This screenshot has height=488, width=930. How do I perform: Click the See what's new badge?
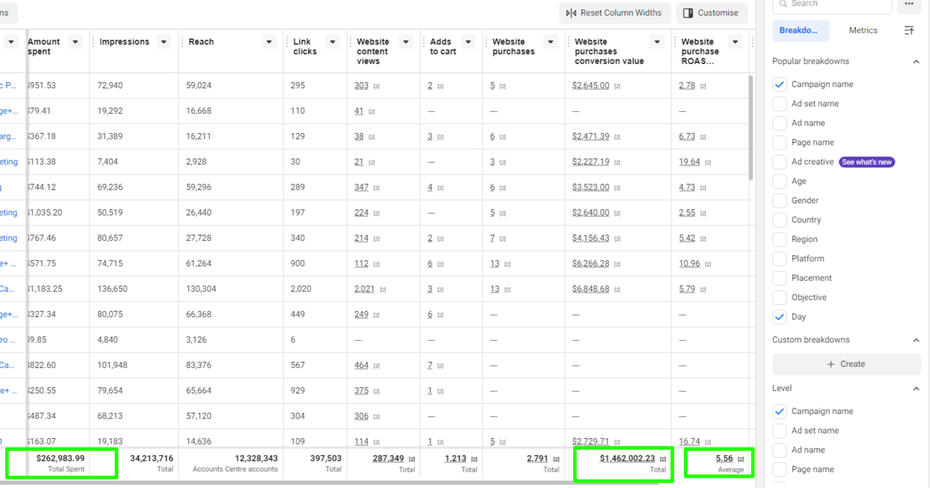tap(866, 162)
